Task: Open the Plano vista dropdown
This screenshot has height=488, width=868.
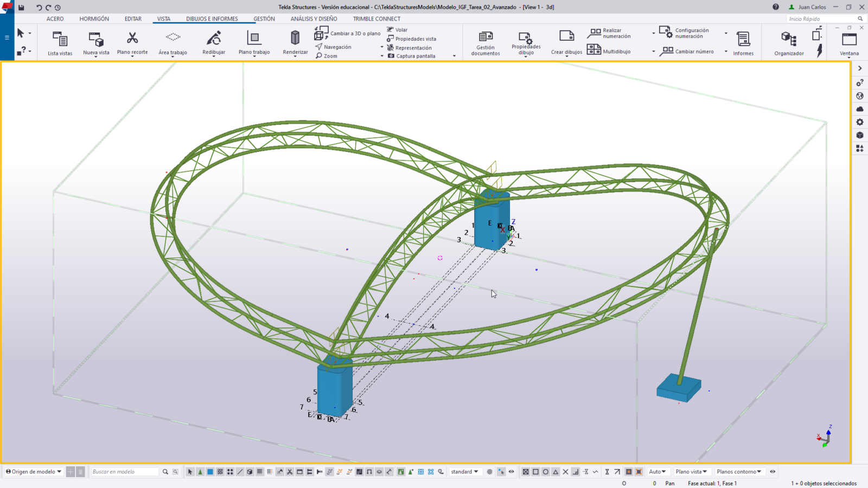Action: pos(691,472)
